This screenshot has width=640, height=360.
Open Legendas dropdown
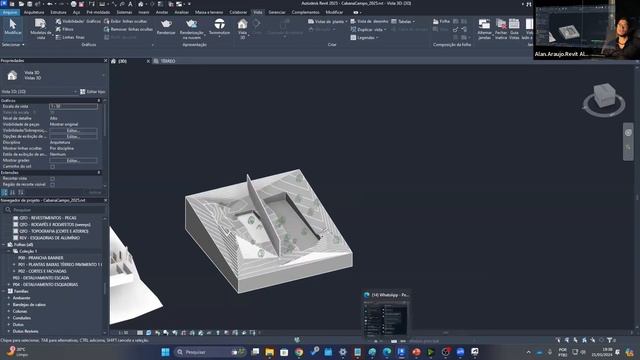[364, 38]
